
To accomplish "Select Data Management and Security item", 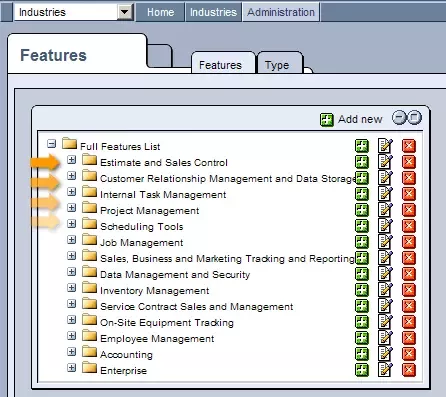I will click(175, 274).
